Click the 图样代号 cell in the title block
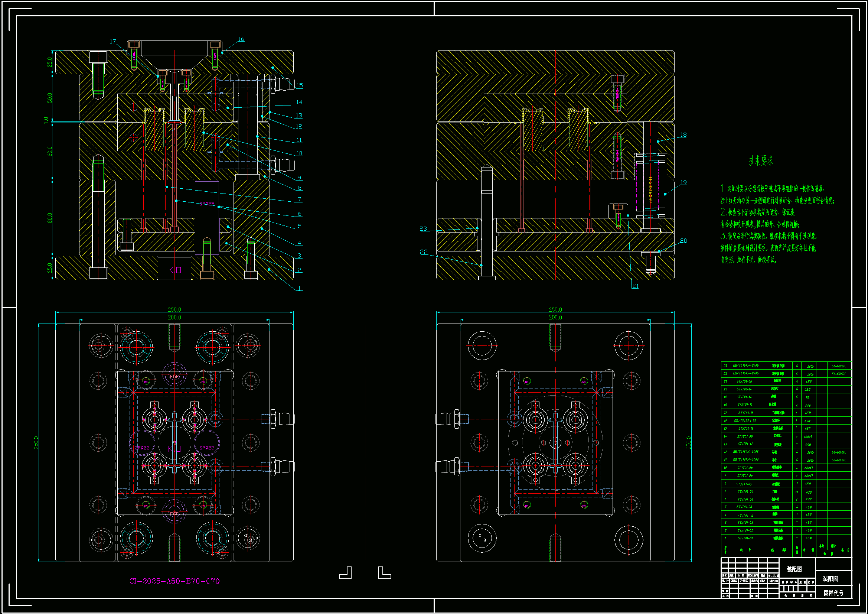 click(x=833, y=593)
